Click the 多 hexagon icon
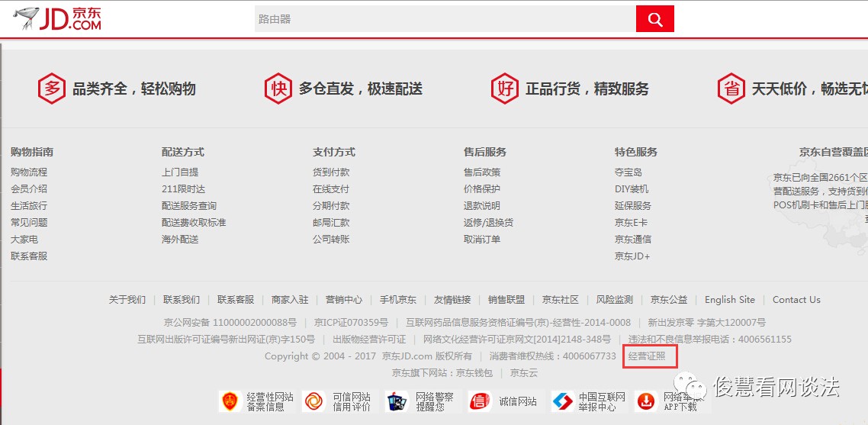The height and width of the screenshot is (425, 868). click(x=51, y=88)
